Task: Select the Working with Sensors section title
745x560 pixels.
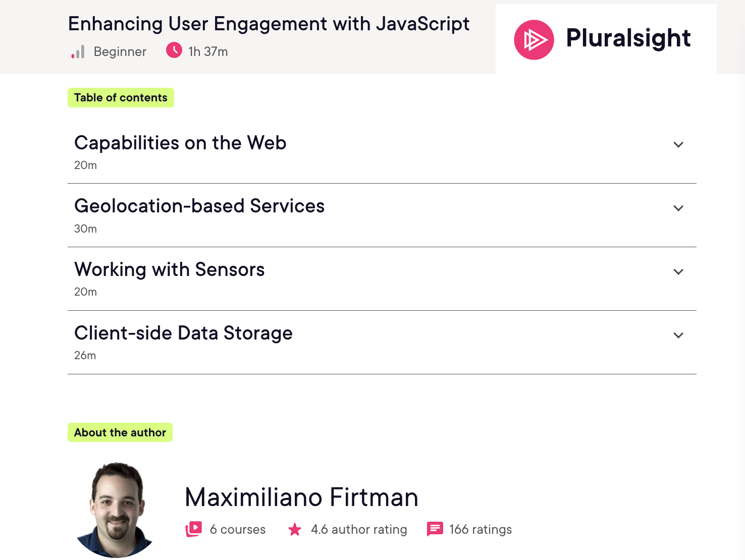Action: click(x=169, y=269)
